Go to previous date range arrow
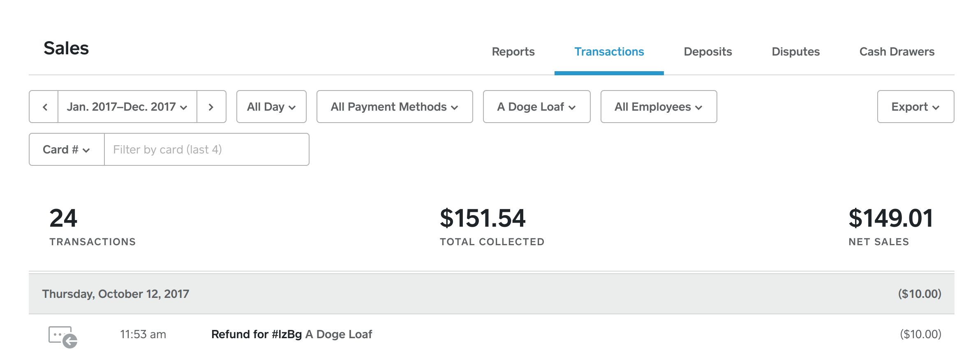This screenshot has width=980, height=353. (x=44, y=107)
